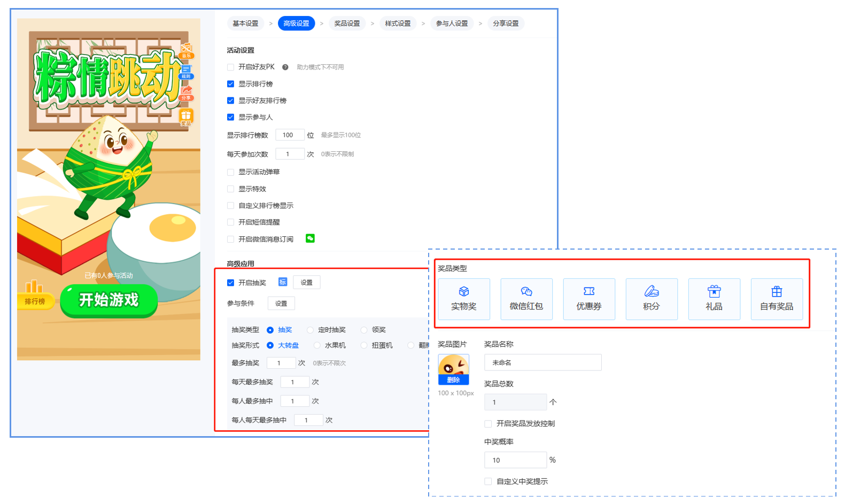Screen dimensions: 845x504
Task: Select the 实物奖 prize type icon
Action: pos(464,299)
